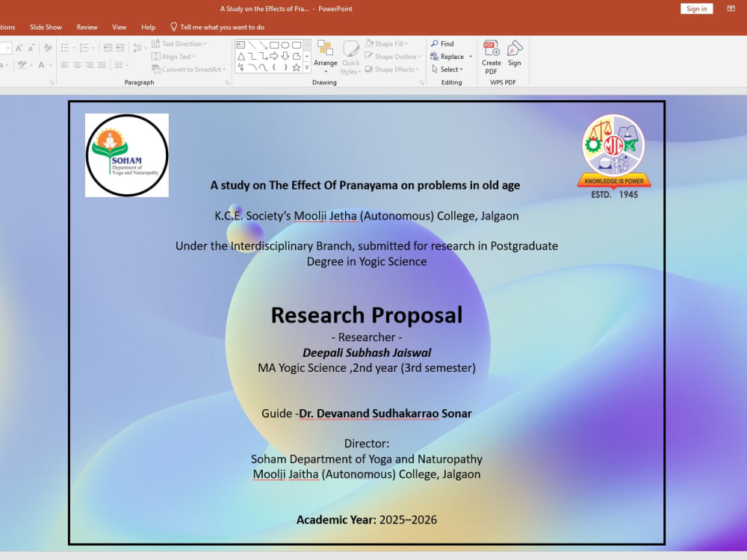Select the Rounded Rectangle shape
The image size is (747, 560).
[x=297, y=45]
